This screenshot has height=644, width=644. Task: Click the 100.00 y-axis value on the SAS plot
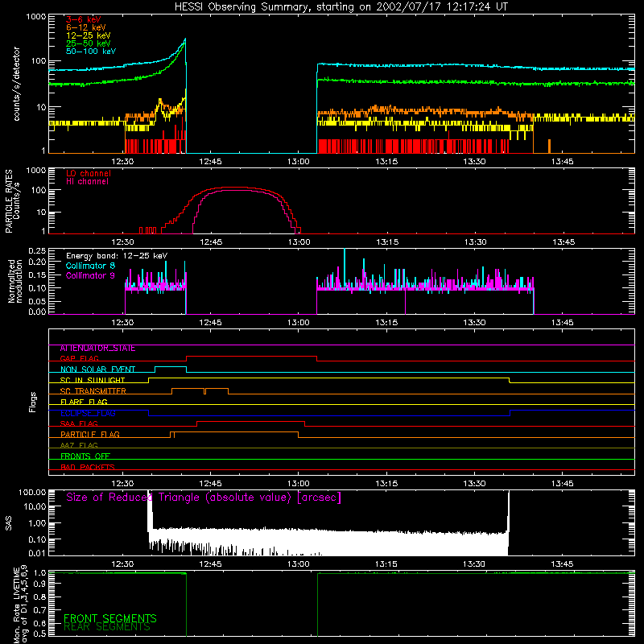32,492
